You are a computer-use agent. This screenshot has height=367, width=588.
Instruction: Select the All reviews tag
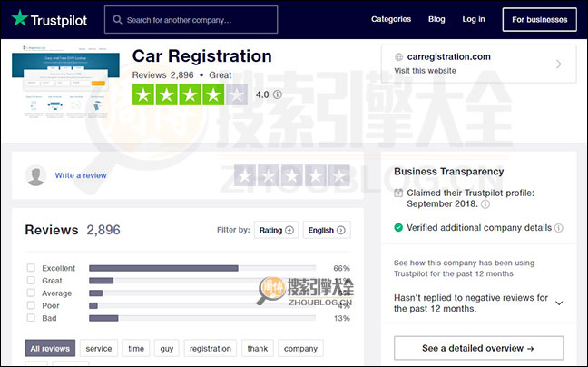[50, 348]
